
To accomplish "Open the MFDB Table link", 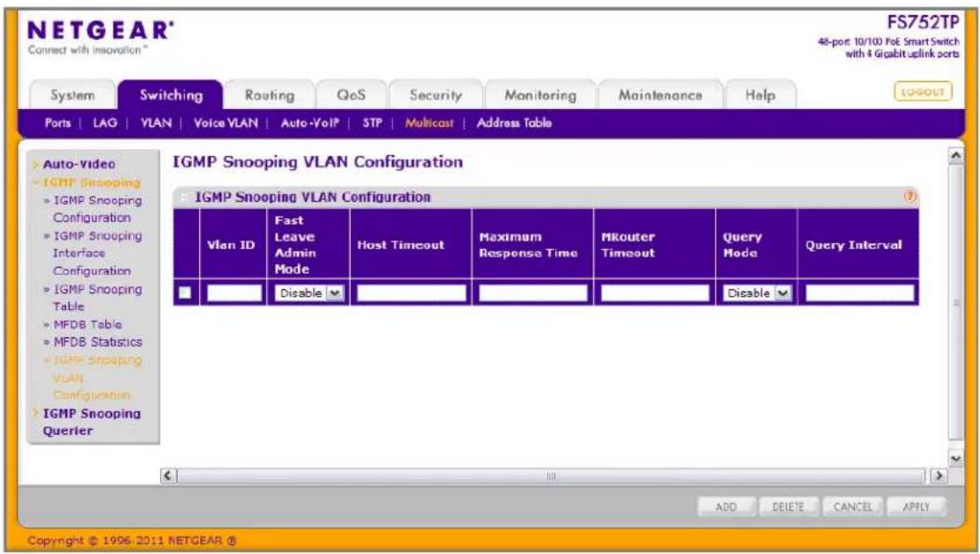I will (87, 324).
